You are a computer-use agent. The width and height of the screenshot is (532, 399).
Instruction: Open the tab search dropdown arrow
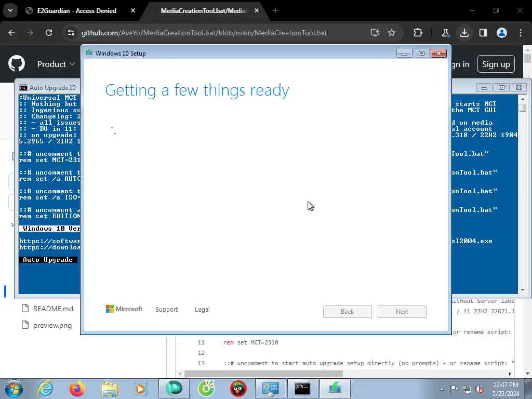(x=10, y=10)
